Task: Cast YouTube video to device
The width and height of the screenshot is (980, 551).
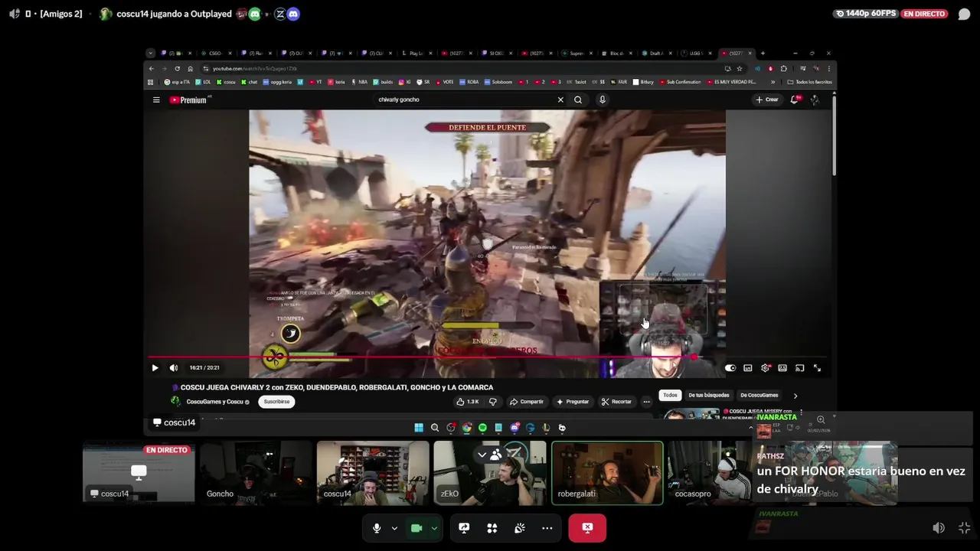Action: point(799,368)
